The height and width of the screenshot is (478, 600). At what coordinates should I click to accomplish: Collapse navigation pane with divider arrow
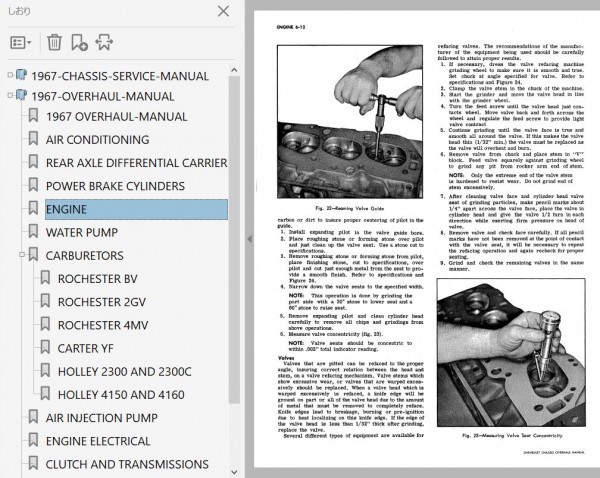[249, 239]
